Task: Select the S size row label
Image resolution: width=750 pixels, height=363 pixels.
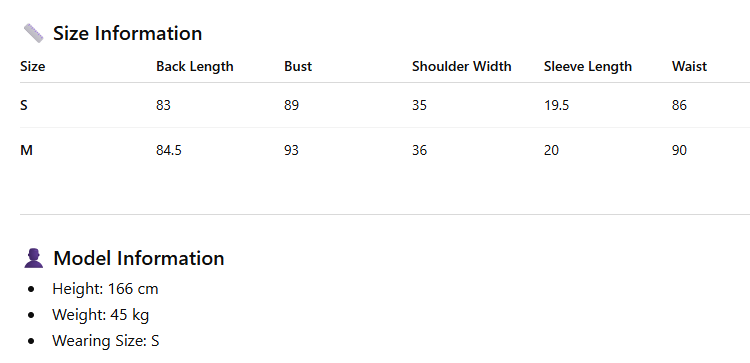Action: pyautogui.click(x=24, y=105)
